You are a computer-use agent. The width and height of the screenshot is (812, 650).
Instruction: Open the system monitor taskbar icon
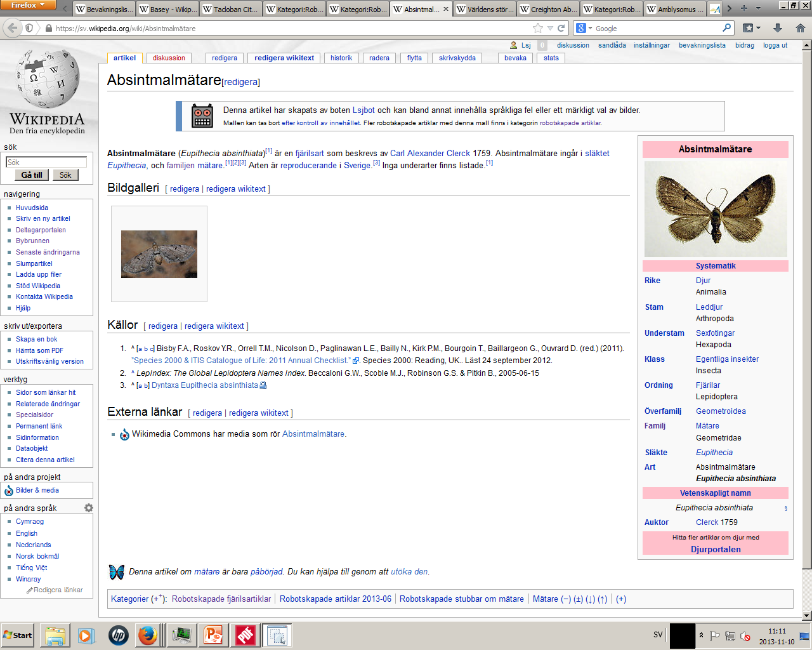[x=181, y=635]
